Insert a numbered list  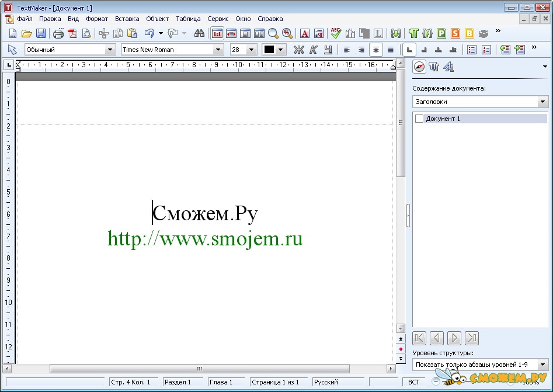486,50
